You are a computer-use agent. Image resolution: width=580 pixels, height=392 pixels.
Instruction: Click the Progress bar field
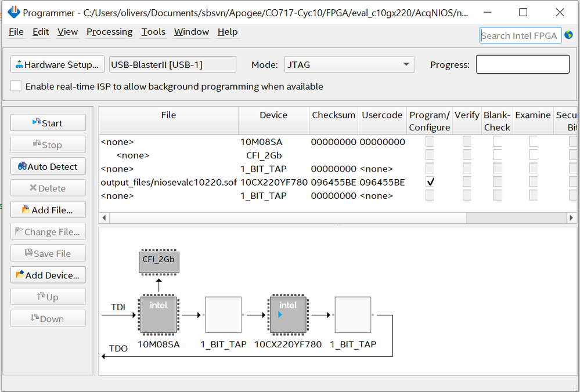[x=523, y=64]
